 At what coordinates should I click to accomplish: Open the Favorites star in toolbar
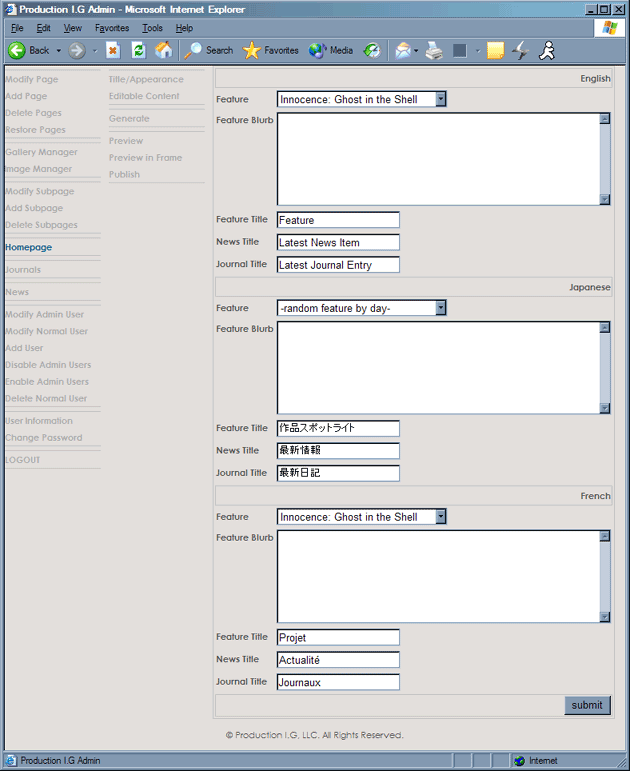(x=270, y=50)
